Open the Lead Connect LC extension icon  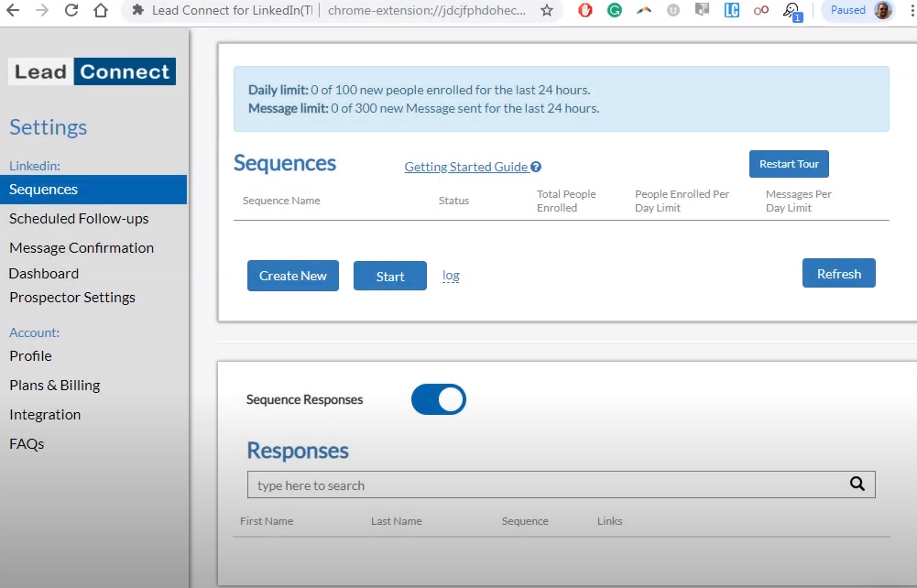732,10
